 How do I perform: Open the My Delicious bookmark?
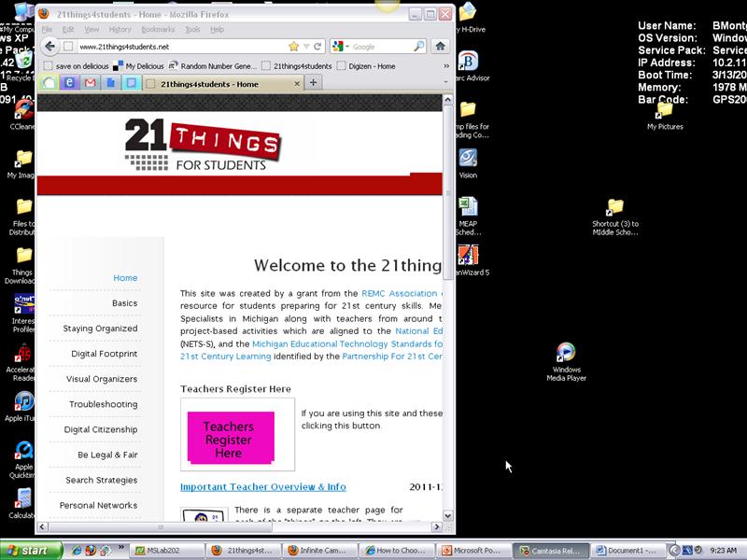pos(138,66)
